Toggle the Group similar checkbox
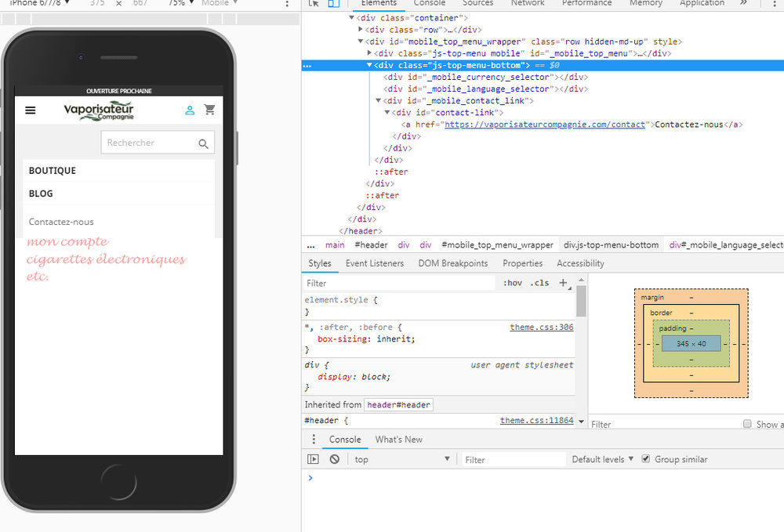 646,459
